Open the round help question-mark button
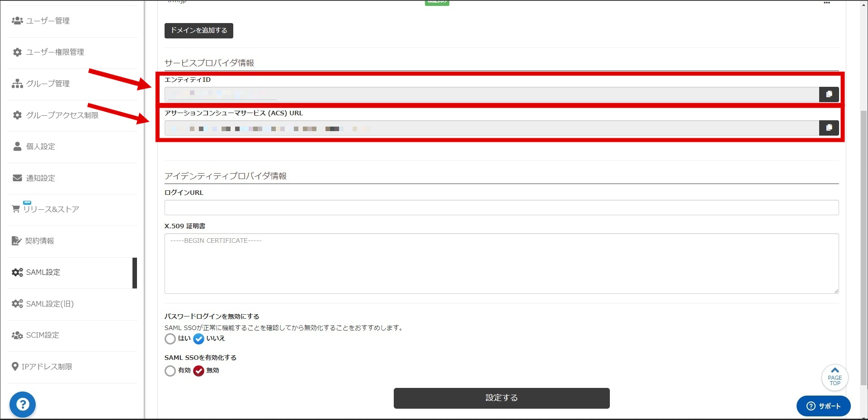The height and width of the screenshot is (420, 868). [x=23, y=404]
